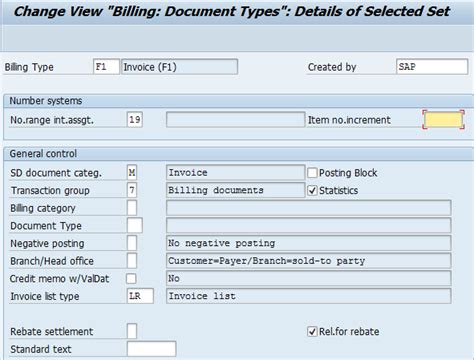Click the empty Document Type field
The image size is (474, 360).
pos(135,226)
